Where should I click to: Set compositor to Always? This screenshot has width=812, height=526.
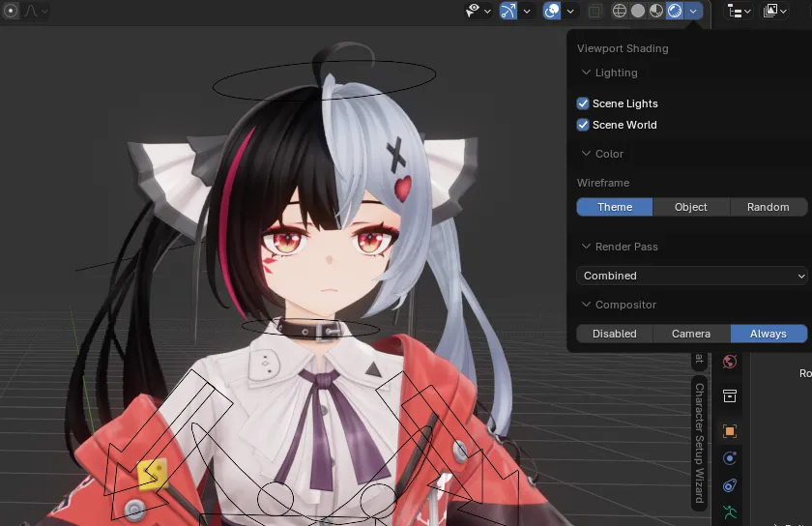coord(768,334)
